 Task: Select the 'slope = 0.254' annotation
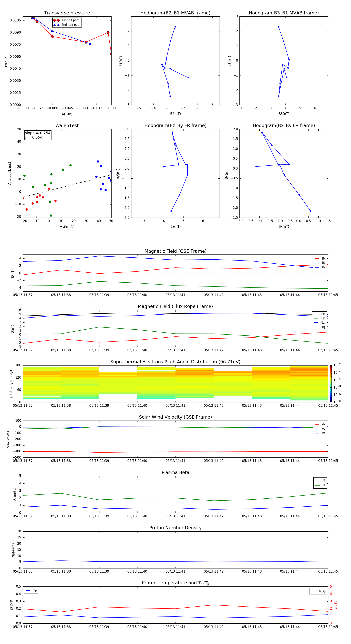click(x=37, y=133)
